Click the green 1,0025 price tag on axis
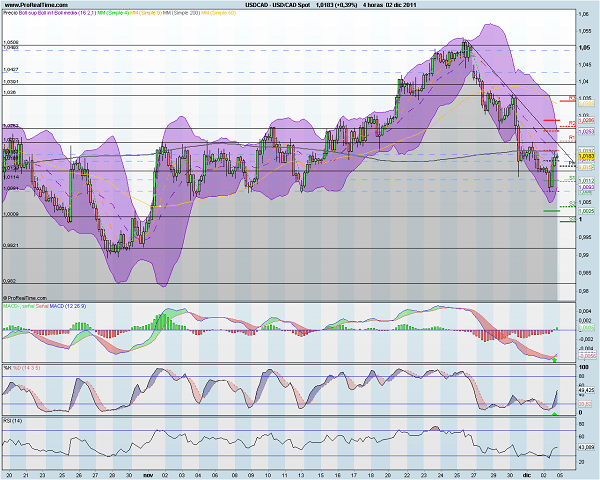This screenshot has width=600, height=480. pos(586,211)
